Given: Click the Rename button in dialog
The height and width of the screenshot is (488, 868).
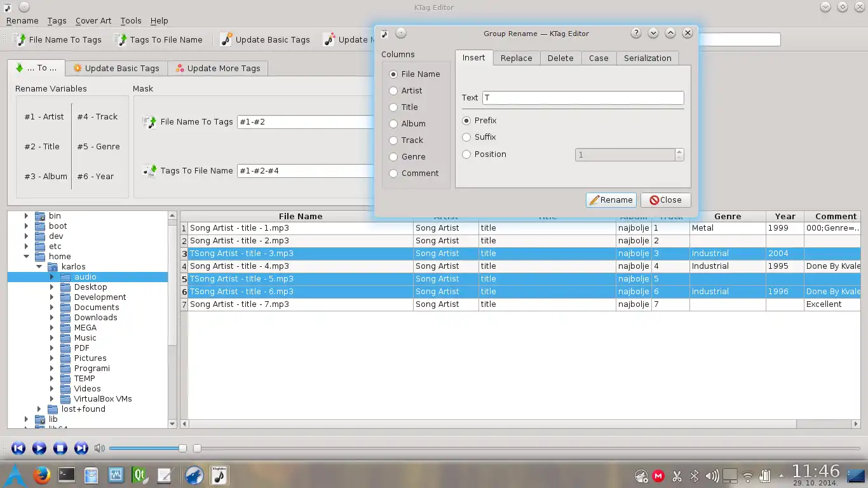Looking at the screenshot, I should 611,200.
